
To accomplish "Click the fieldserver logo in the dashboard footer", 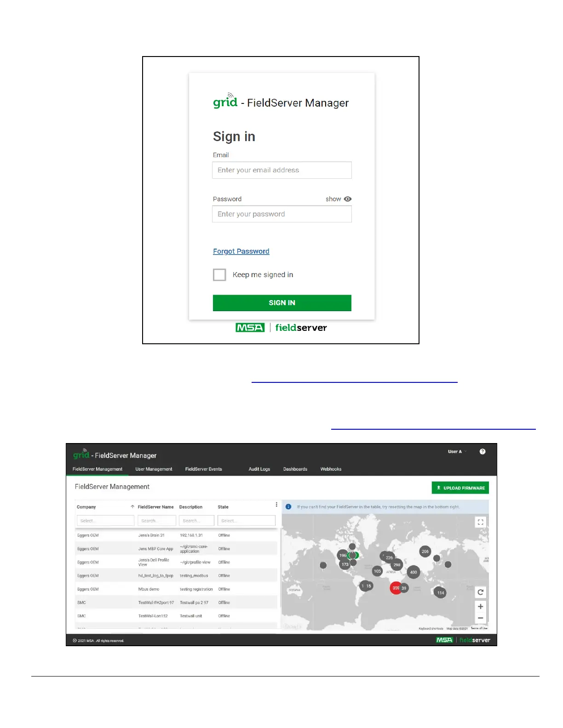I will coord(475,640).
